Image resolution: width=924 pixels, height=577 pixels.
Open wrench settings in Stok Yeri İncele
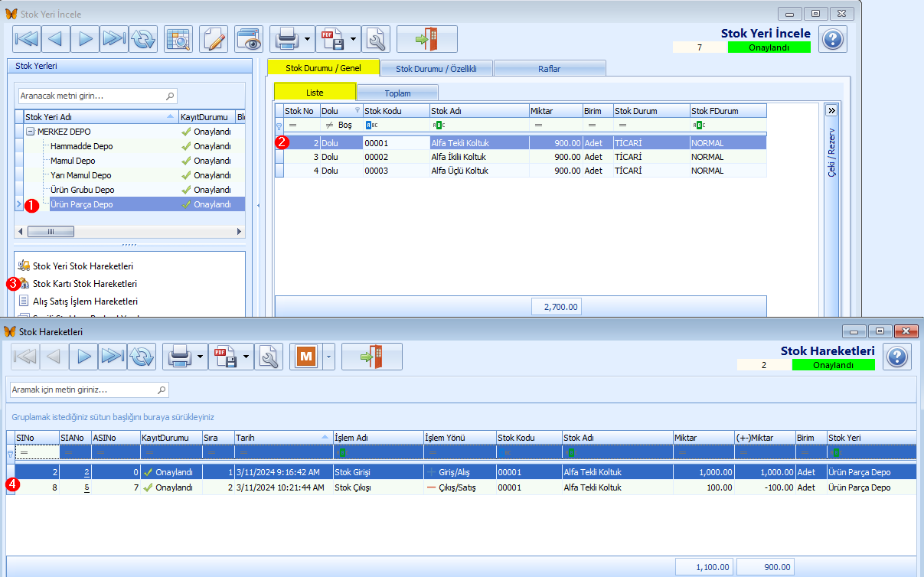pyautogui.click(x=376, y=38)
